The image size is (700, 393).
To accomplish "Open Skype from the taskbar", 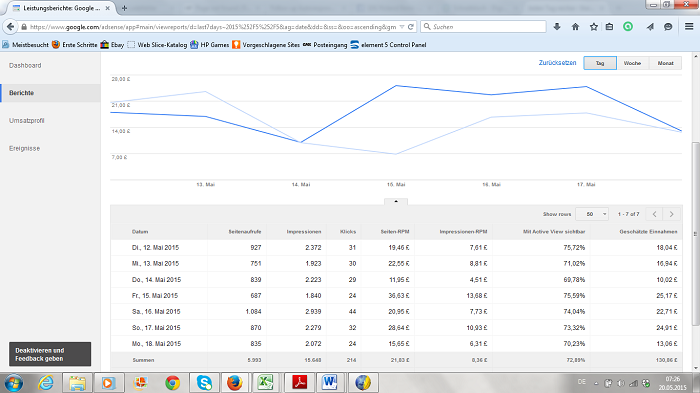I will (x=204, y=383).
